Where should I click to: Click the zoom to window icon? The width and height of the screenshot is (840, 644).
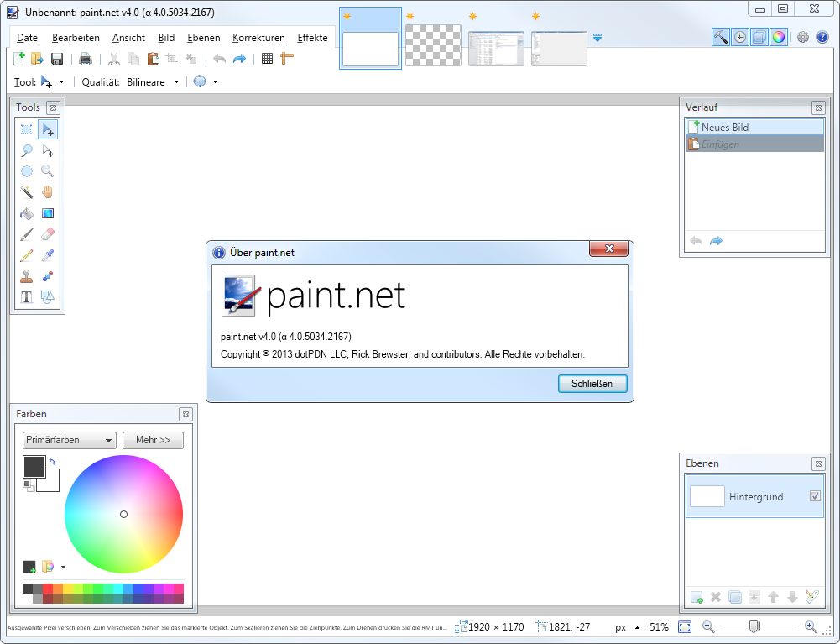[x=685, y=627]
